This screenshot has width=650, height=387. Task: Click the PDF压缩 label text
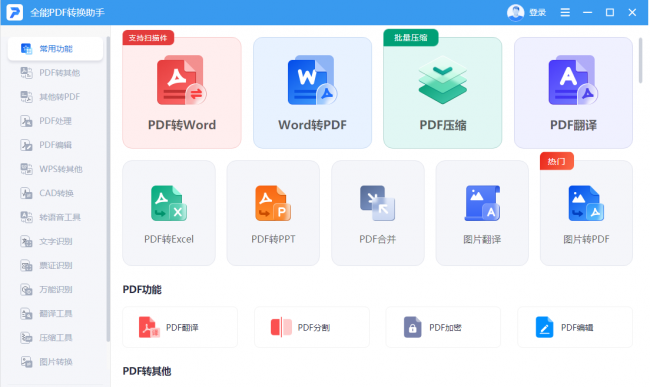[x=443, y=125]
